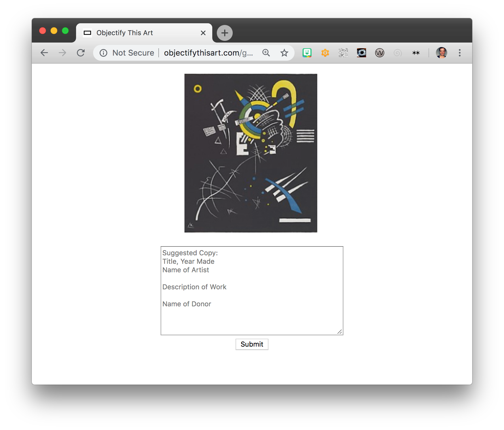Viewport: 504px width, 430px height.
Task: Open the orange gear extension icon
Action: coord(325,53)
